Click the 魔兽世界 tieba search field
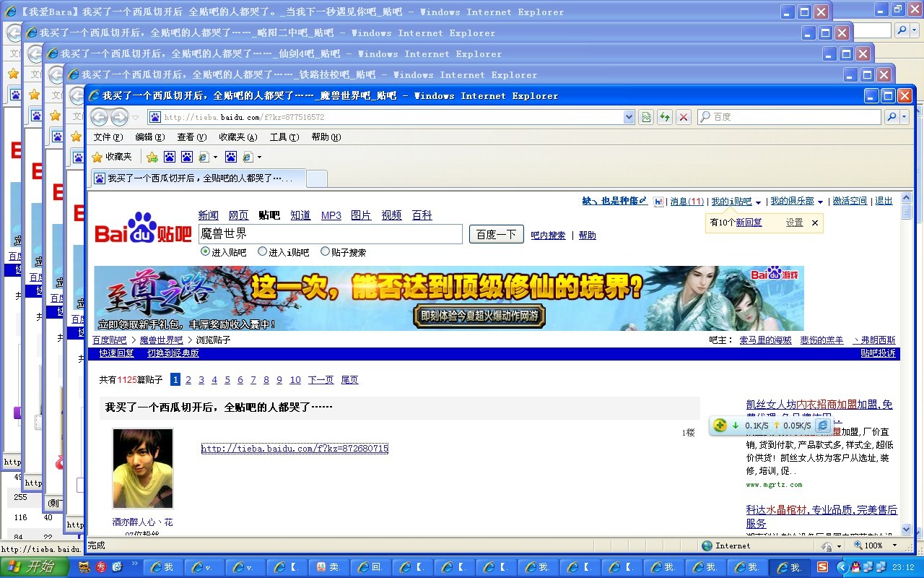Viewport: 924px width, 578px height. [x=331, y=234]
